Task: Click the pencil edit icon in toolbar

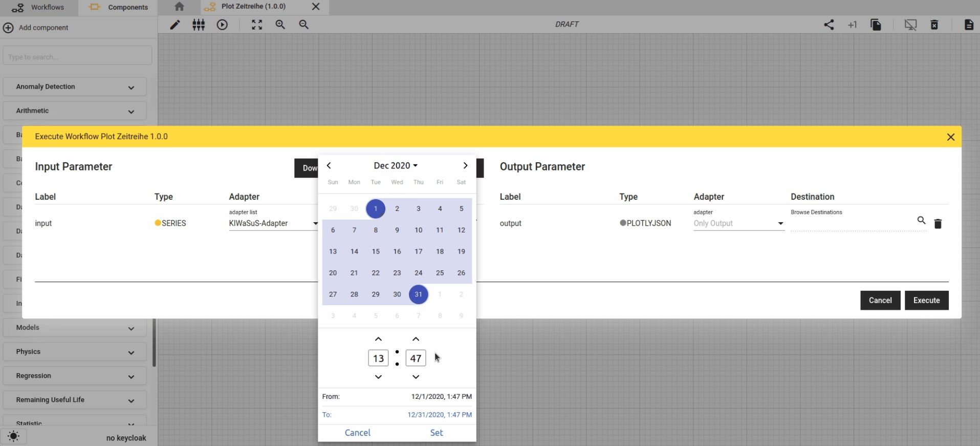Action: [x=175, y=25]
